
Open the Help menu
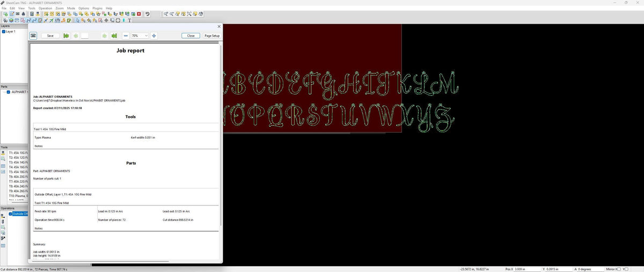coord(109,9)
